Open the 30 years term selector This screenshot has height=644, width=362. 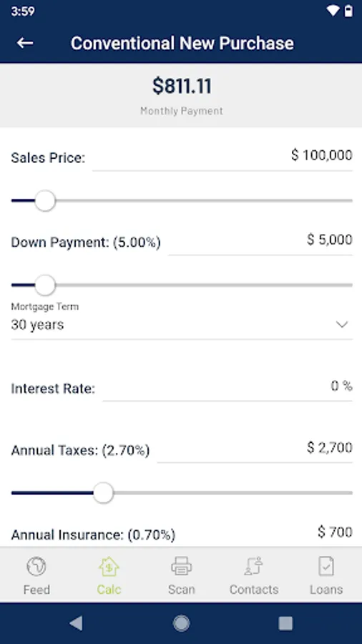[182, 325]
